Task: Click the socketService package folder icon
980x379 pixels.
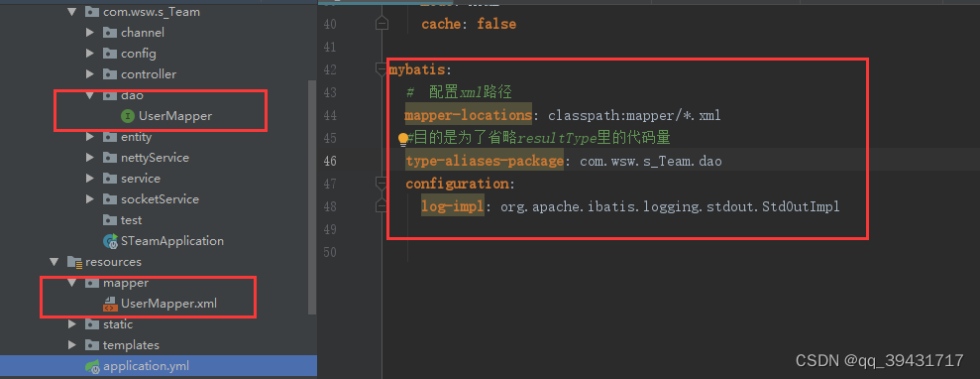Action: point(110,198)
